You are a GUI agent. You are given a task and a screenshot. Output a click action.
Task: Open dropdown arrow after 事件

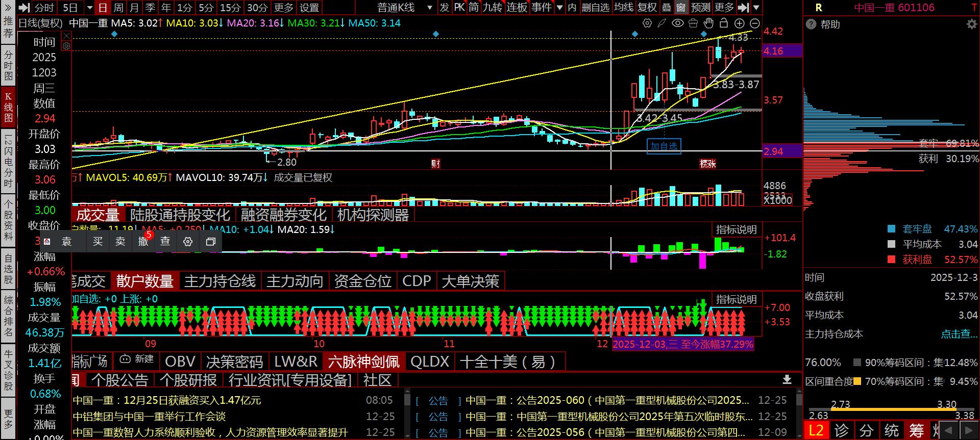(x=559, y=8)
